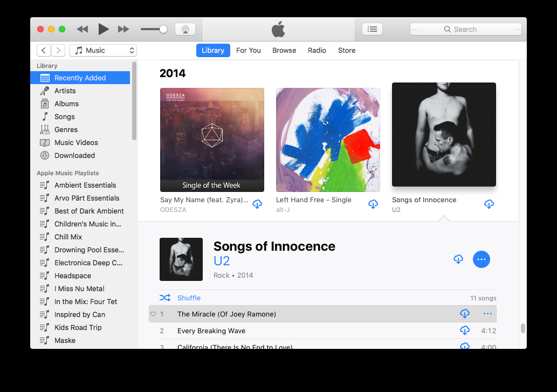Start playback with the Play button
The height and width of the screenshot is (392, 557).
(x=104, y=29)
